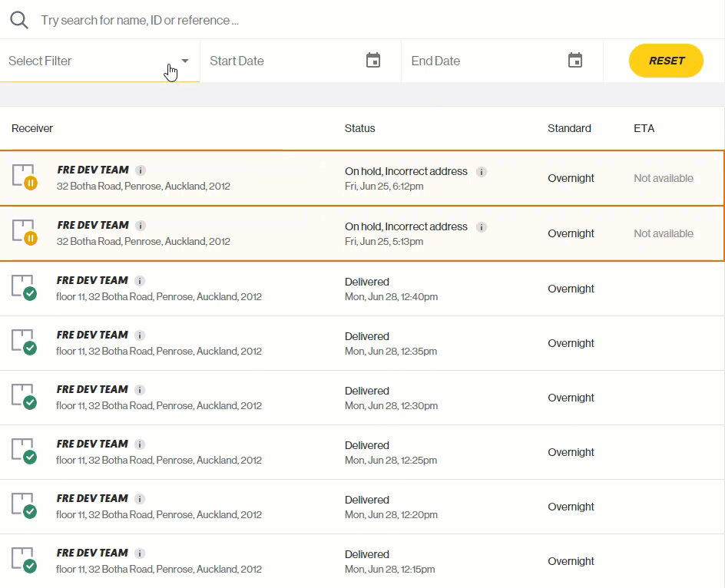The width and height of the screenshot is (725, 588).
Task: Click the ETA column header
Action: pyautogui.click(x=644, y=128)
